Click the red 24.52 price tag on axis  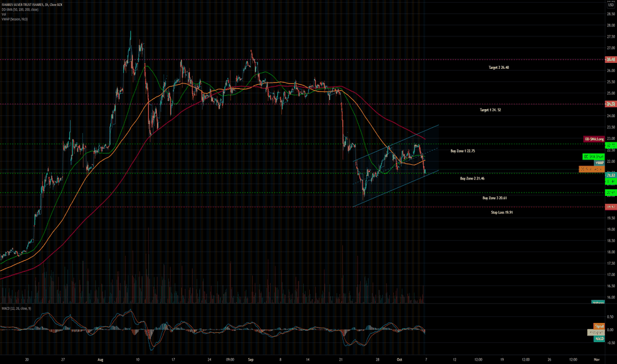coord(610,105)
